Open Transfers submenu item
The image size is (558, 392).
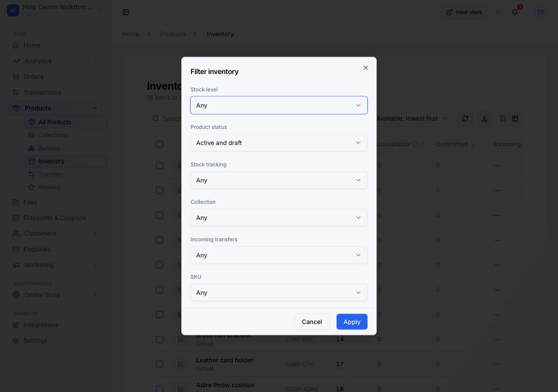66,174
